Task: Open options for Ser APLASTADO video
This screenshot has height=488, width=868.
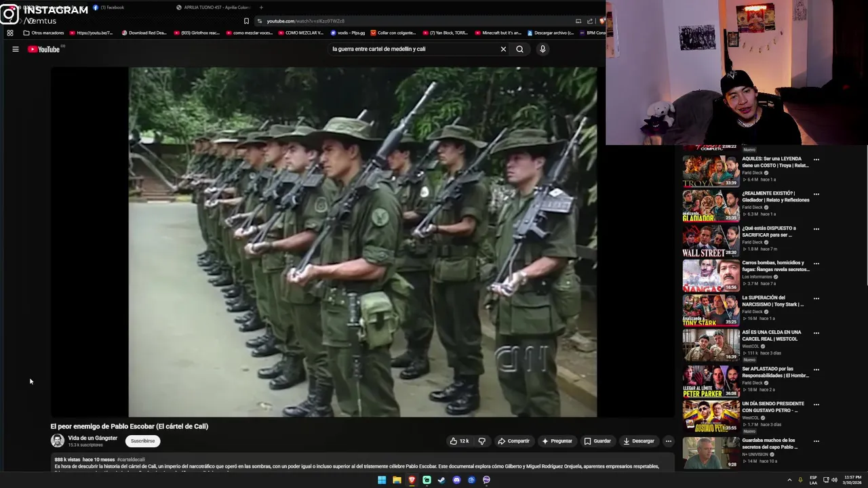Action: pyautogui.click(x=816, y=370)
